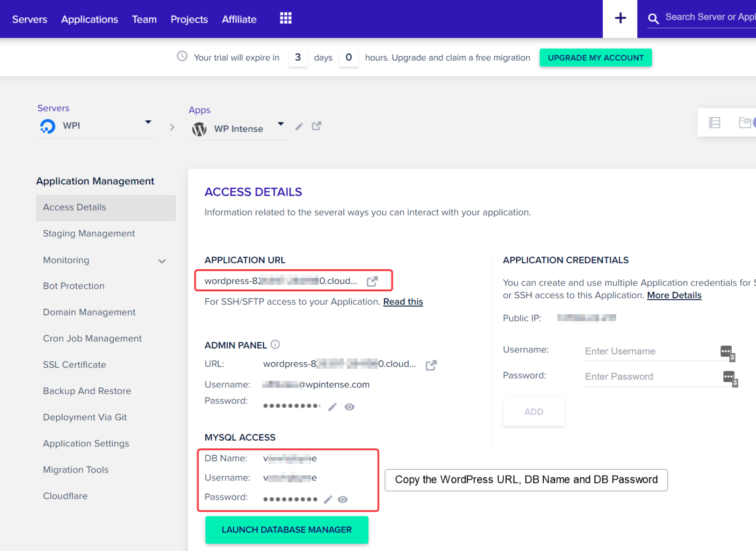Viewport: 756px width, 551px height.
Task: Open the Team menu
Action: pos(144,19)
